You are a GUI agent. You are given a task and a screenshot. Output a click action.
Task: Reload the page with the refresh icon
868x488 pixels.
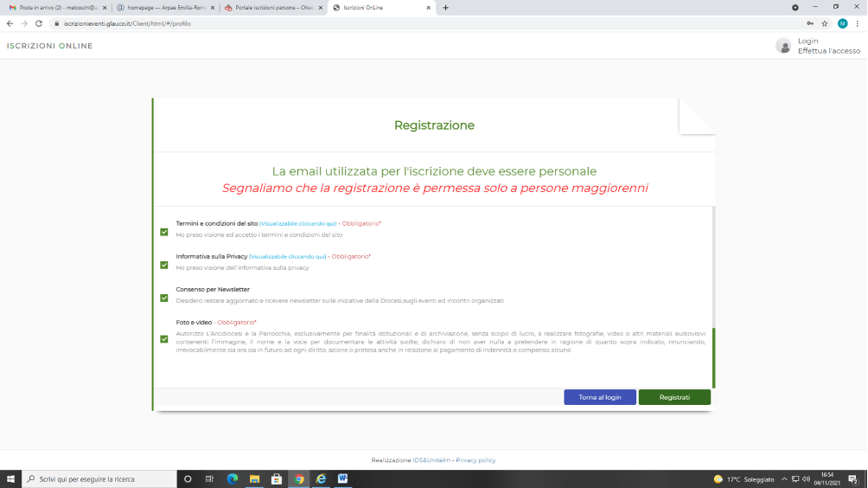39,23
